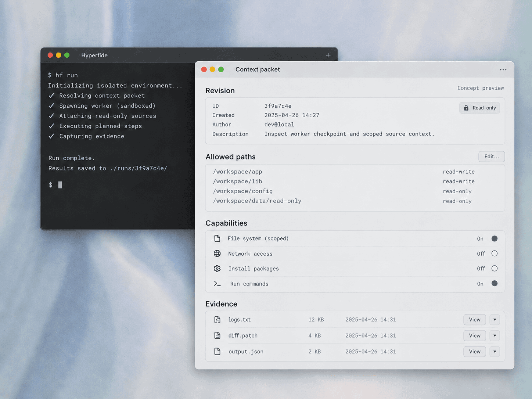
Task: Turn off File system (scoped) capability
Action: [495, 238]
